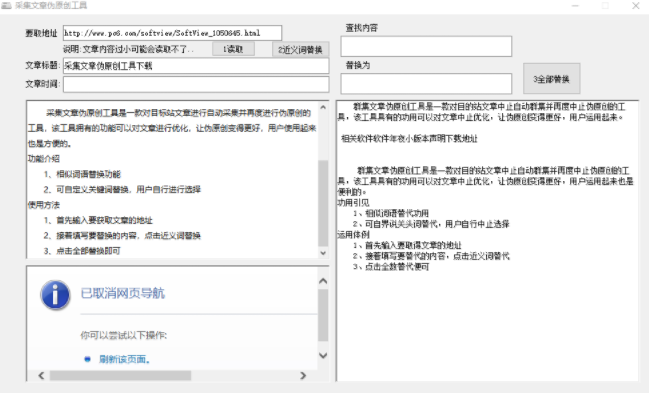Click the blue info icon in browser panel
Image resolution: width=649 pixels, height=393 pixels.
[x=55, y=295]
